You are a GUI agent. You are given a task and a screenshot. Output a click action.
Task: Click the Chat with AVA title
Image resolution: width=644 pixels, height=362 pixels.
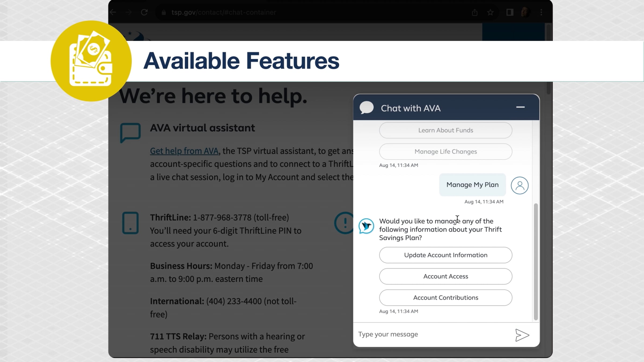411,108
